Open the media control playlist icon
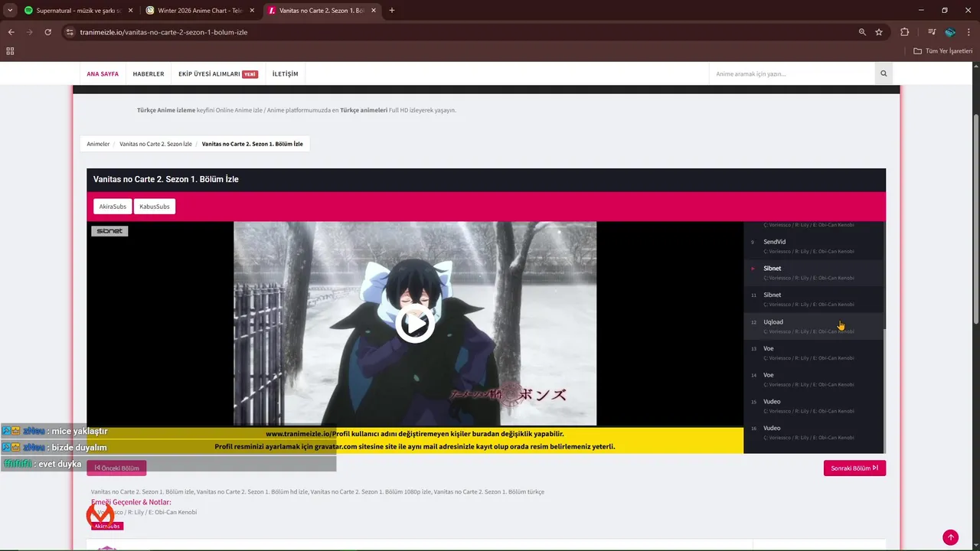This screenshot has width=980, height=551. coord(932,32)
